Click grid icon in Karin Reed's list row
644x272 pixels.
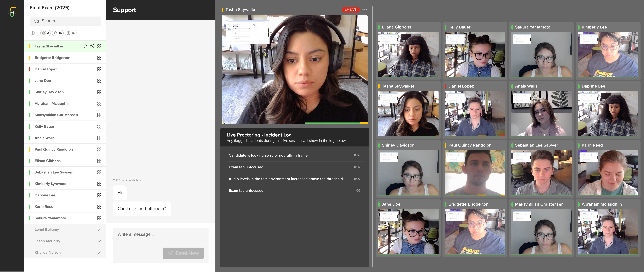[x=99, y=207]
